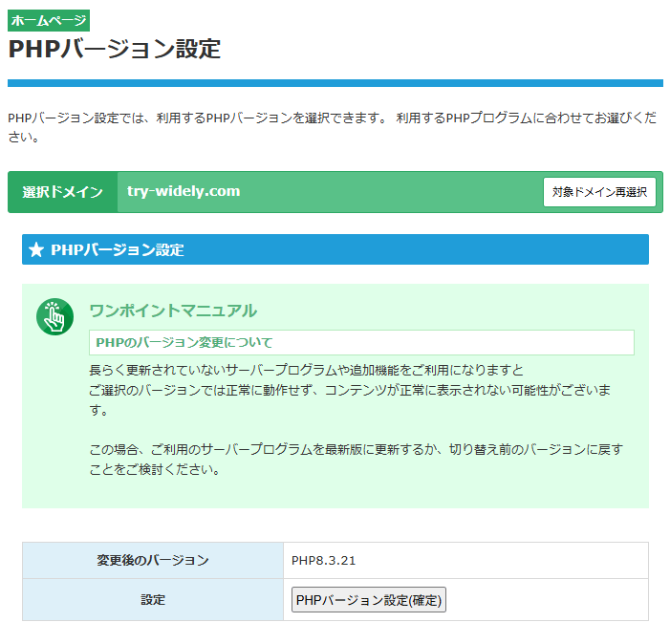The height and width of the screenshot is (644, 670).
Task: Click the green hand-pointer manual icon
Action: pyautogui.click(x=54, y=317)
